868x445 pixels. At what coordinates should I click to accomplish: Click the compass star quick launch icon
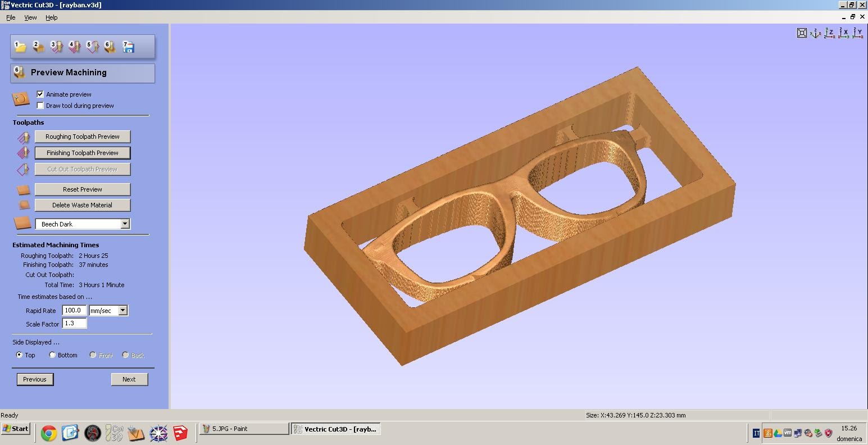pos(158,433)
